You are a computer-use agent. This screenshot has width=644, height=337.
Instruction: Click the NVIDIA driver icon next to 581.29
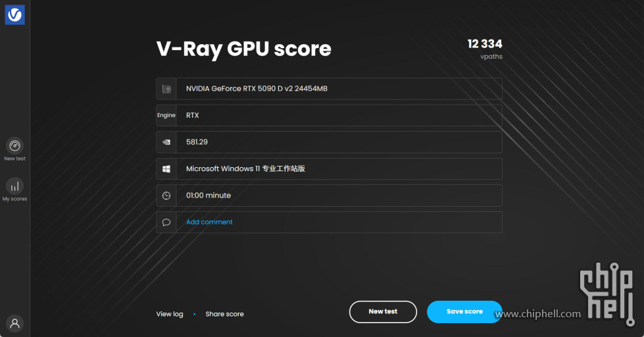(166, 142)
